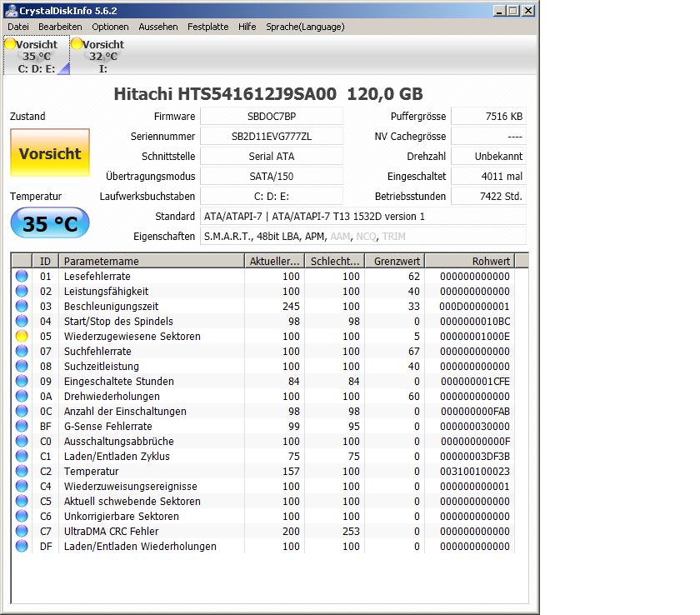The image size is (700, 615).
Task: Open the Bearbeiten menu
Action: [x=60, y=27]
